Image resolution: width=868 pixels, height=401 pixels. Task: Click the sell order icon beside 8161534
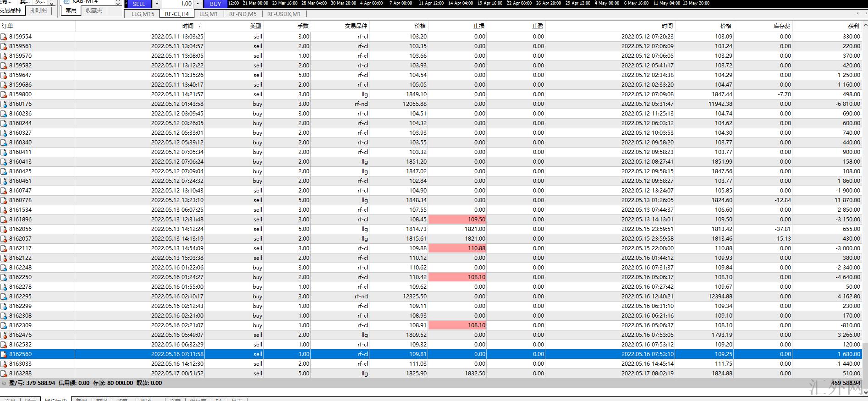pyautogui.click(x=4, y=210)
